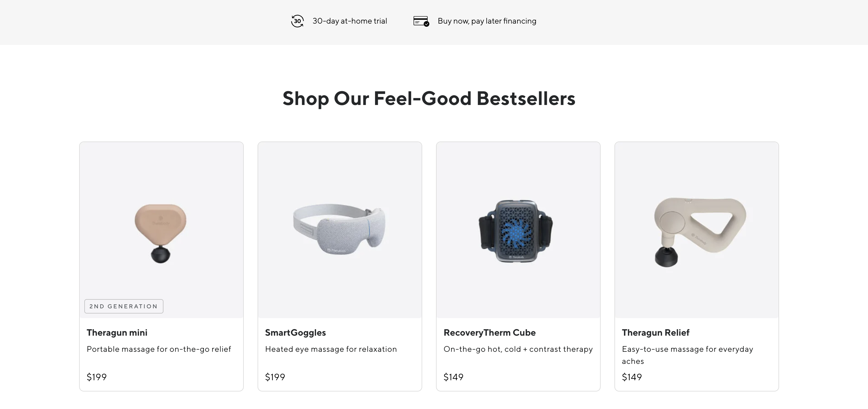Screen dimensions: 868x409
Task: Open the SmartGoggles product image
Action: (340, 230)
